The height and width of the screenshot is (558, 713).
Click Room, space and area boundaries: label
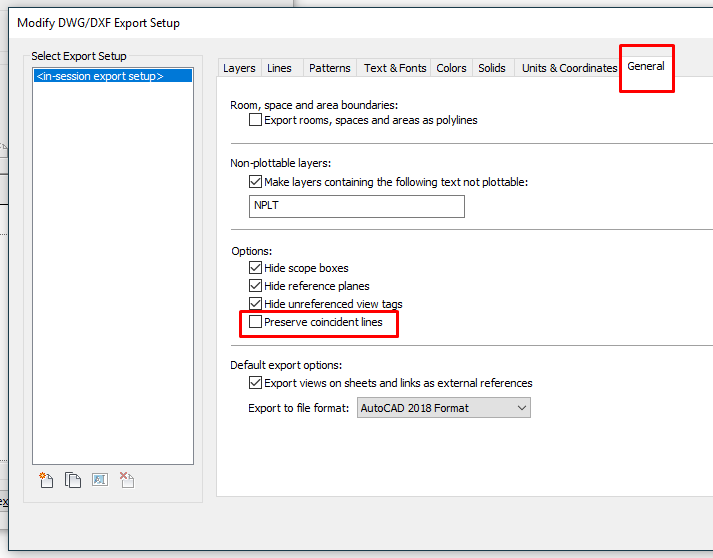click(x=314, y=105)
